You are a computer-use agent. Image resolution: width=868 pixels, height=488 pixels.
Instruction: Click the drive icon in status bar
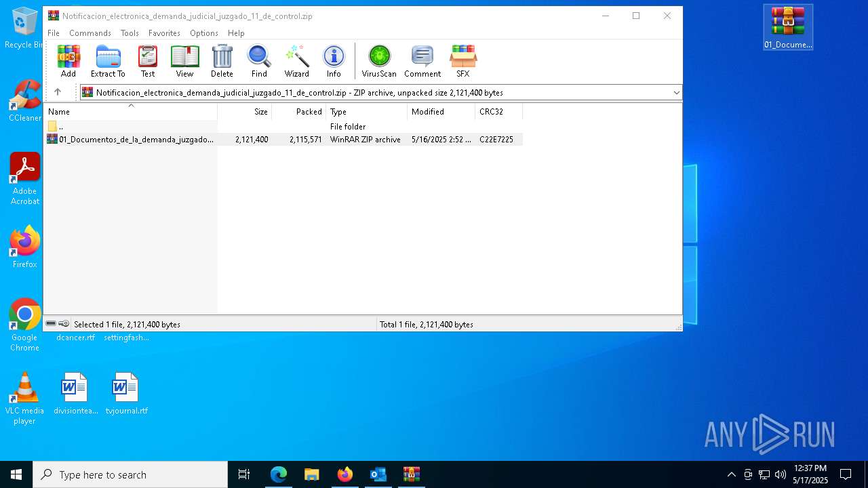[x=51, y=324]
